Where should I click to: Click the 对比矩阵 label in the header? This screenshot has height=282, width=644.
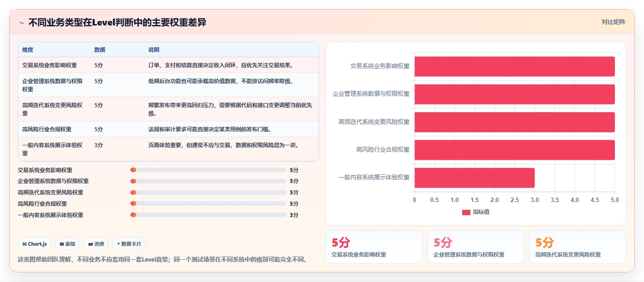click(x=613, y=22)
